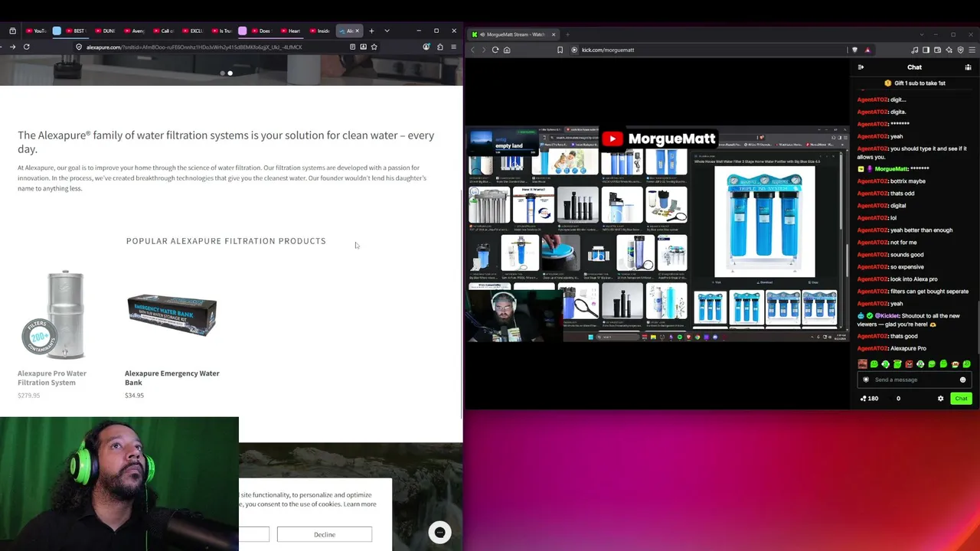This screenshot has width=980, height=551.
Task: Click the green Chat send button
Action: click(x=961, y=398)
